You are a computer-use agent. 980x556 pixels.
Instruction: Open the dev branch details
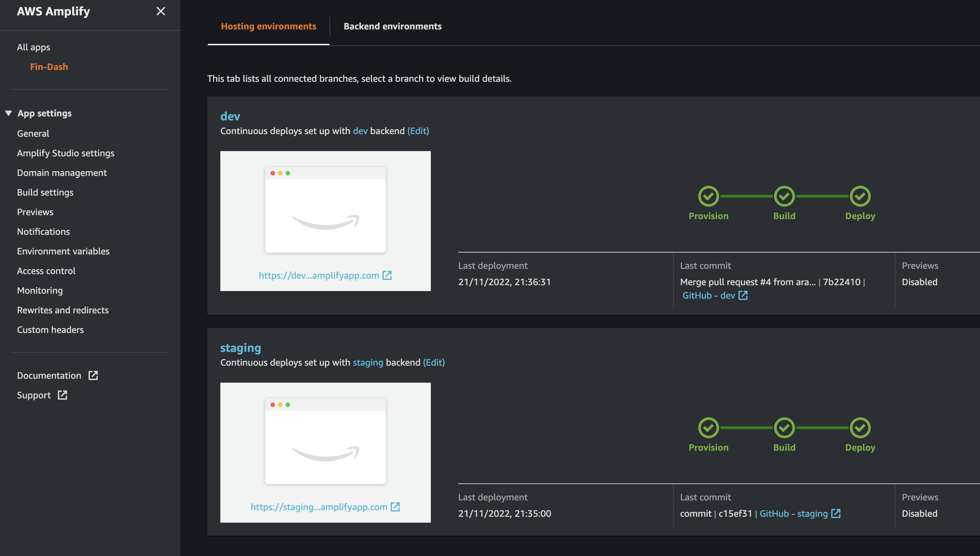click(x=230, y=116)
